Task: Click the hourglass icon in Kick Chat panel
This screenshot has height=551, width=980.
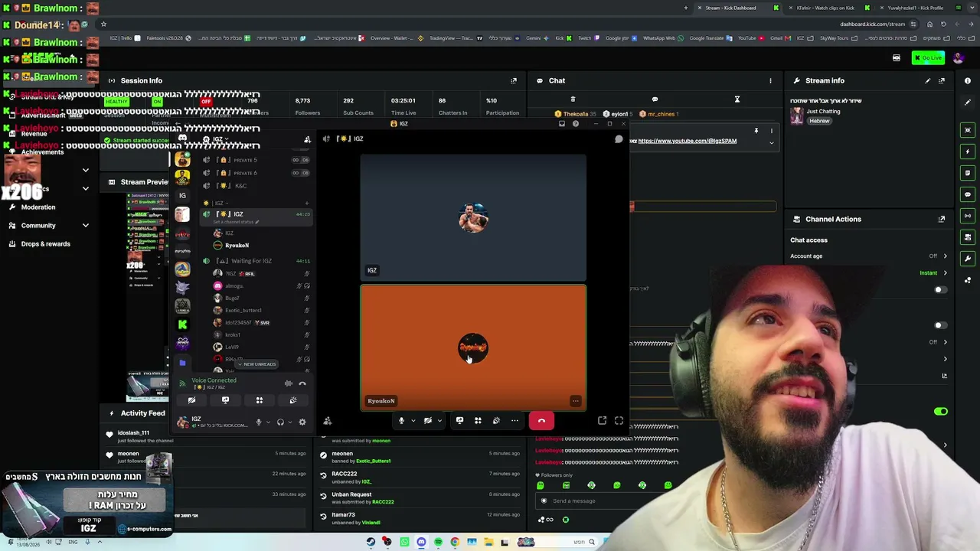Action: point(737,99)
